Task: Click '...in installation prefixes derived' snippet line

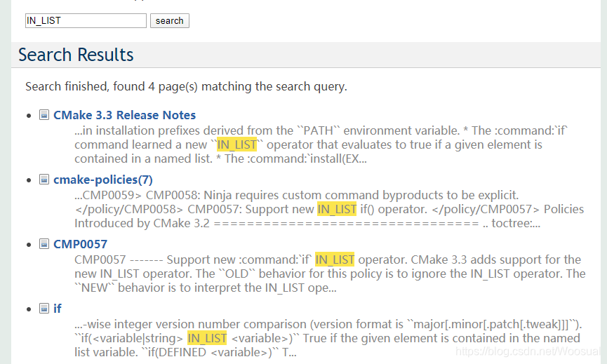Action: 321,130
